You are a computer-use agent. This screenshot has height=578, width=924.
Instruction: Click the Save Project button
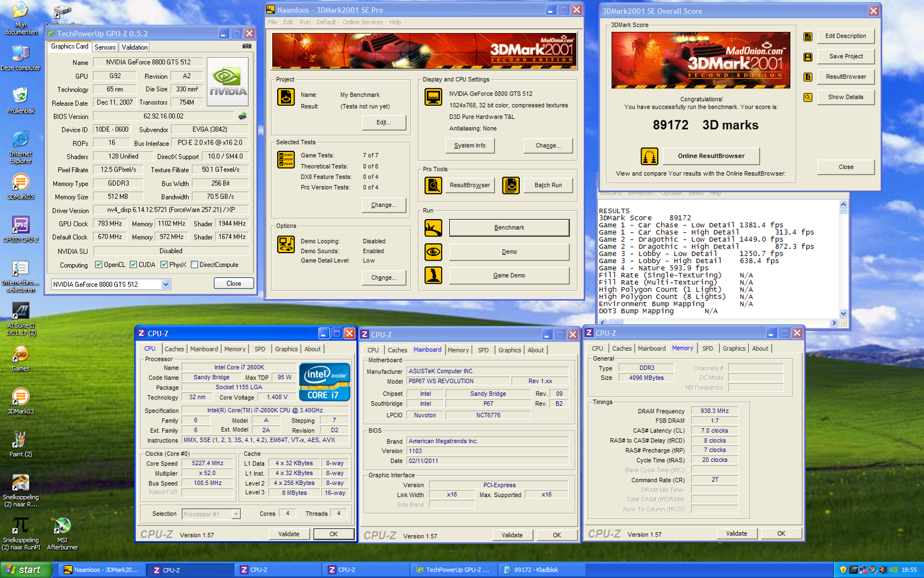(x=846, y=57)
